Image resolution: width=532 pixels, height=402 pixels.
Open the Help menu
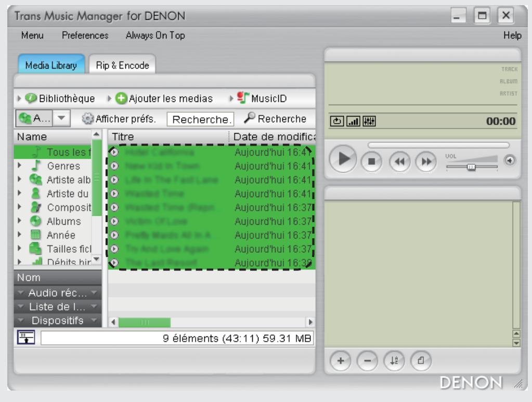512,35
